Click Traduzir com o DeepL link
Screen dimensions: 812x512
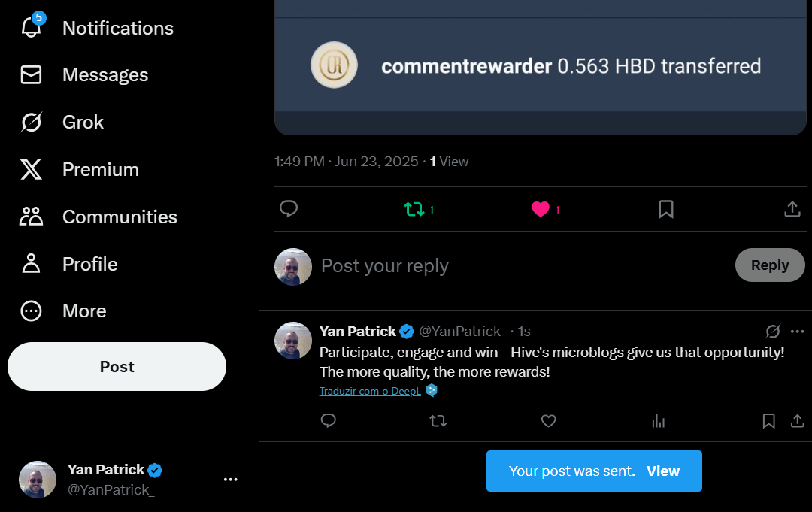pos(370,392)
